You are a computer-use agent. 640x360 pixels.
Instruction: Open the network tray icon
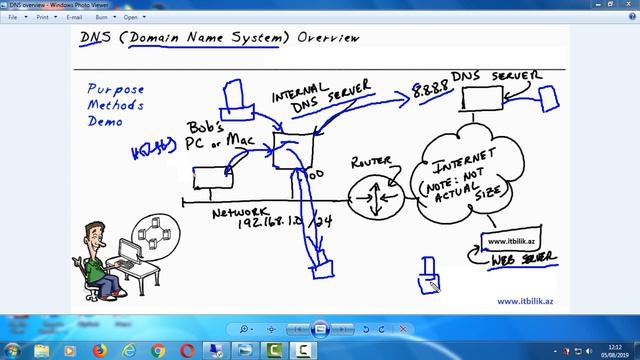(x=578, y=351)
